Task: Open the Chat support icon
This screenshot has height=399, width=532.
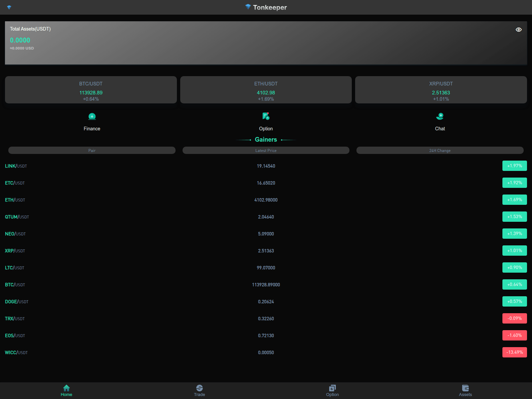Action: (x=440, y=116)
